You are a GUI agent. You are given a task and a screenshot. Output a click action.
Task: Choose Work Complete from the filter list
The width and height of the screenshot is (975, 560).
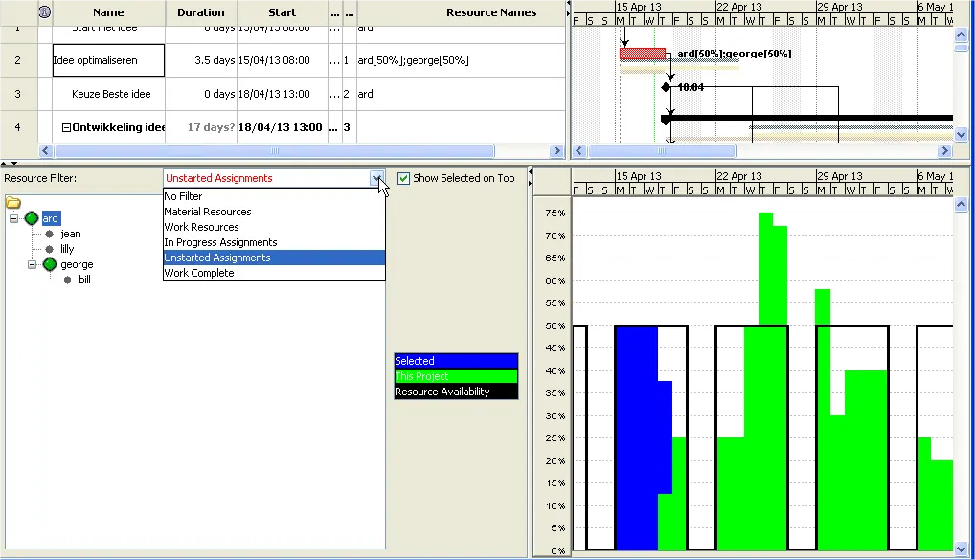(x=274, y=273)
